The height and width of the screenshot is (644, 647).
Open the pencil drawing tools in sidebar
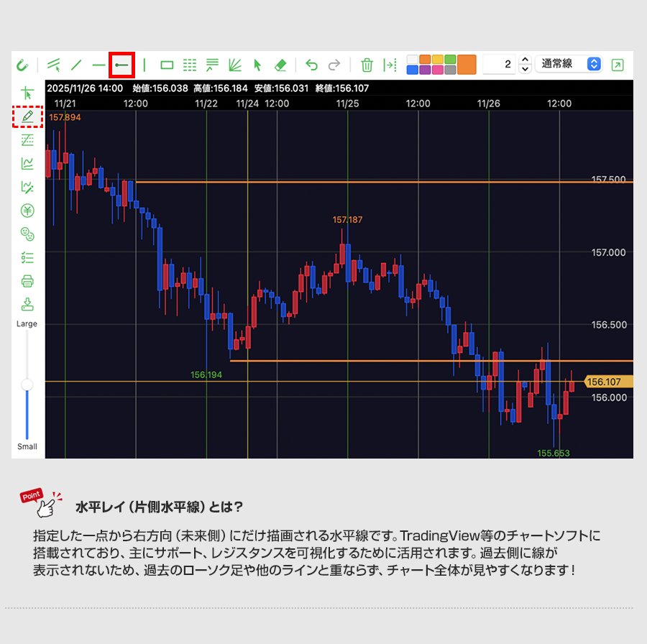[27, 116]
